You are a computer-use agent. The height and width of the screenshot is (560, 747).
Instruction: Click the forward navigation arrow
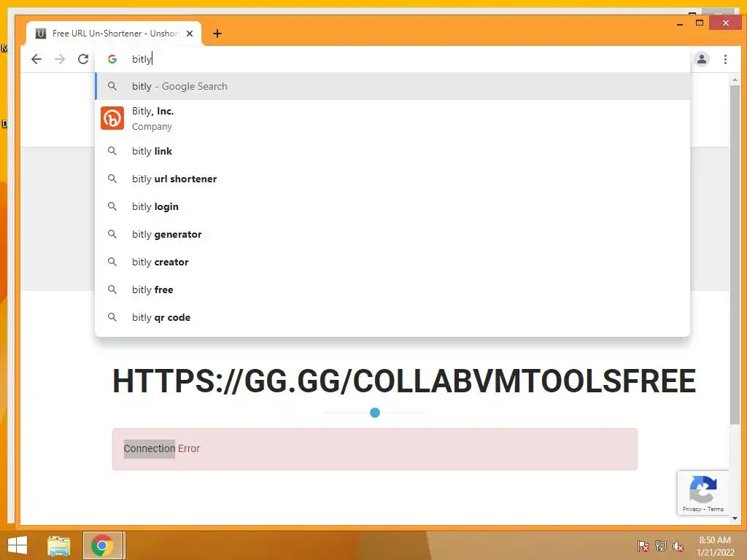60,59
